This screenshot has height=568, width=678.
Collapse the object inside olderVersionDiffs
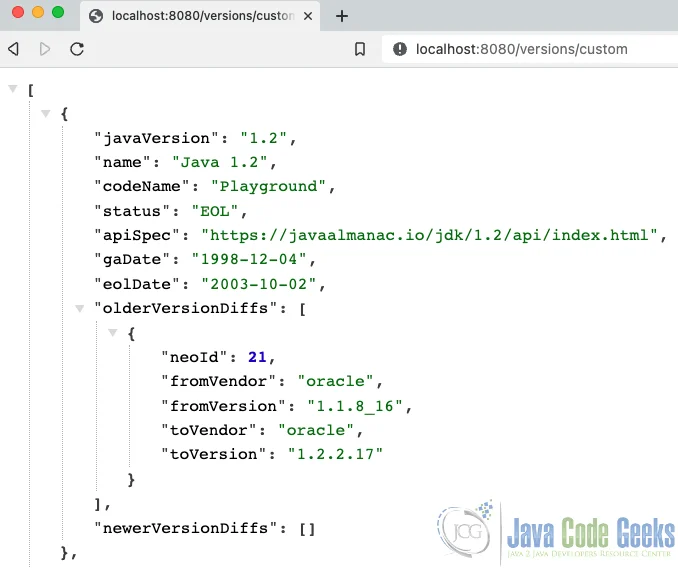tap(112, 333)
